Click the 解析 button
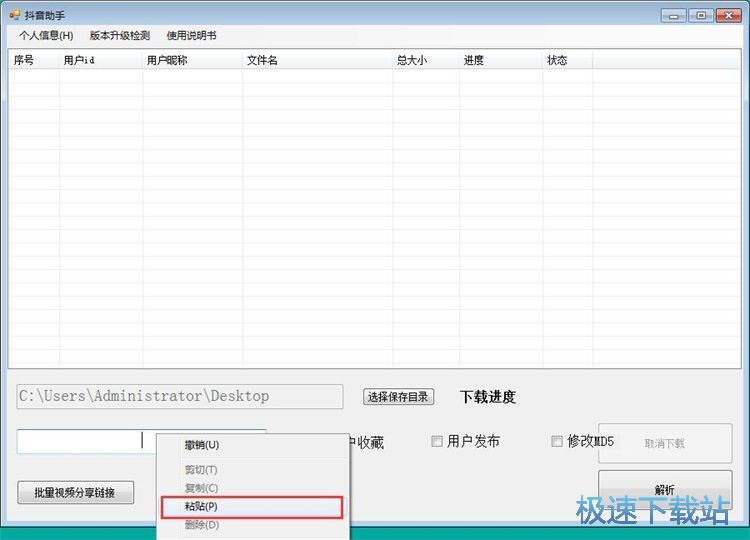The image size is (750, 540). click(665, 490)
